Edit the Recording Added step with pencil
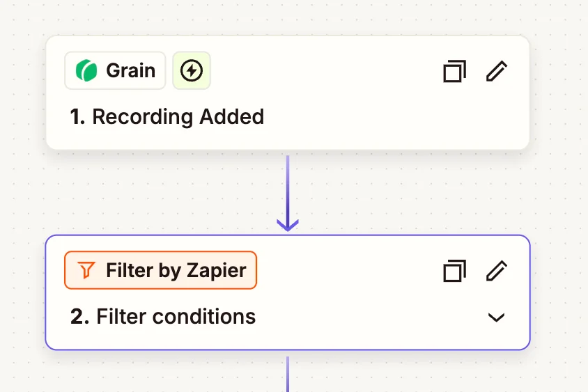The image size is (588, 392). click(496, 71)
